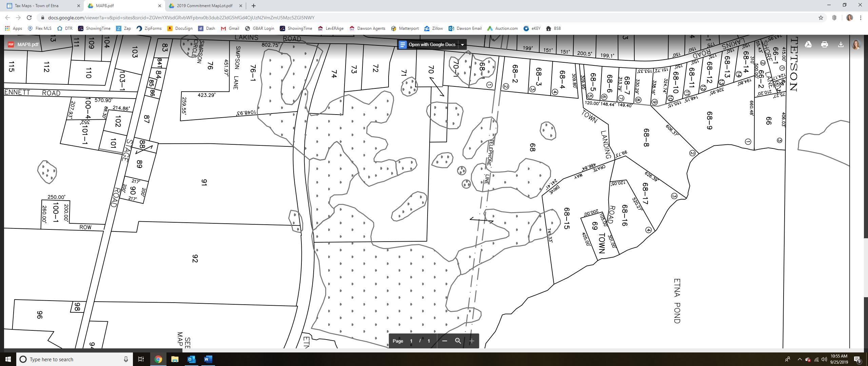Print the MAP8.pdf document

pos(825,44)
